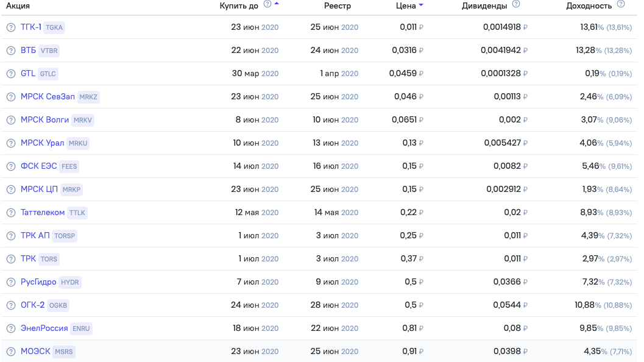The image size is (644, 362).
Task: Click the help icon next to МРСК ЦП
Action: click(11, 190)
